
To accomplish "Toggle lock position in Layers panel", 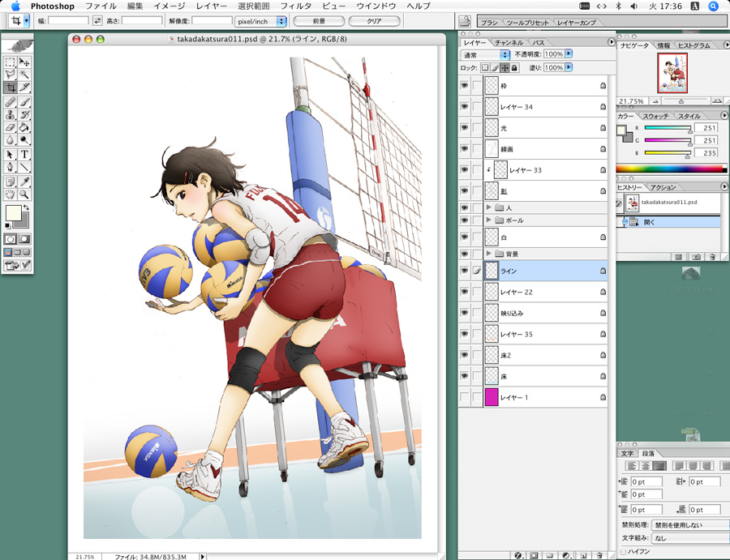I will click(x=505, y=68).
